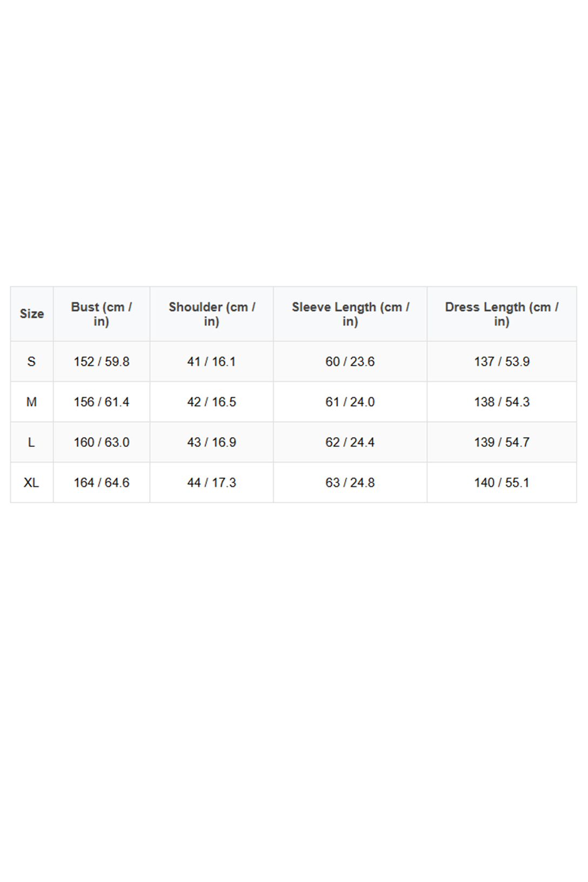Select the Dress Length column header
Image resolution: width=588 pixels, height=882 pixels.
click(502, 314)
